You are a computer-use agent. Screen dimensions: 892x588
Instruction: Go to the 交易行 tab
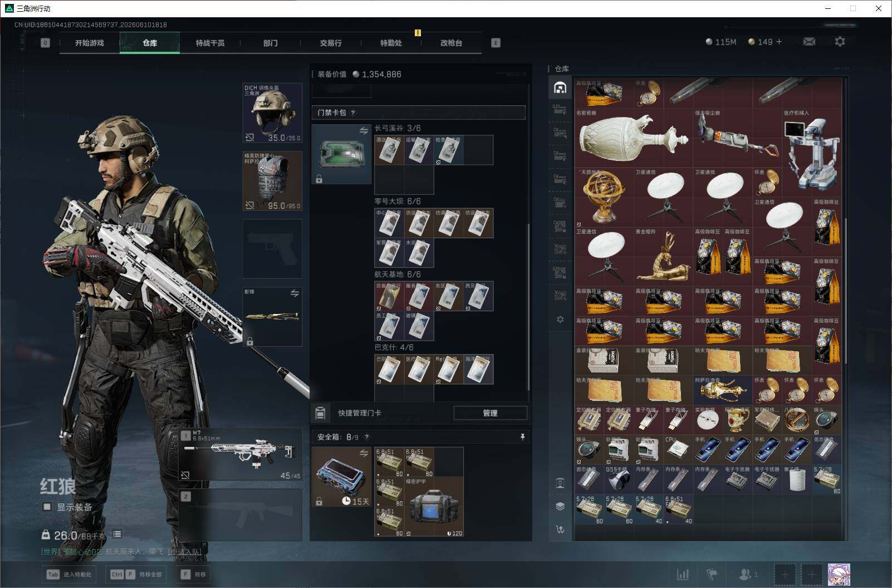click(x=331, y=43)
